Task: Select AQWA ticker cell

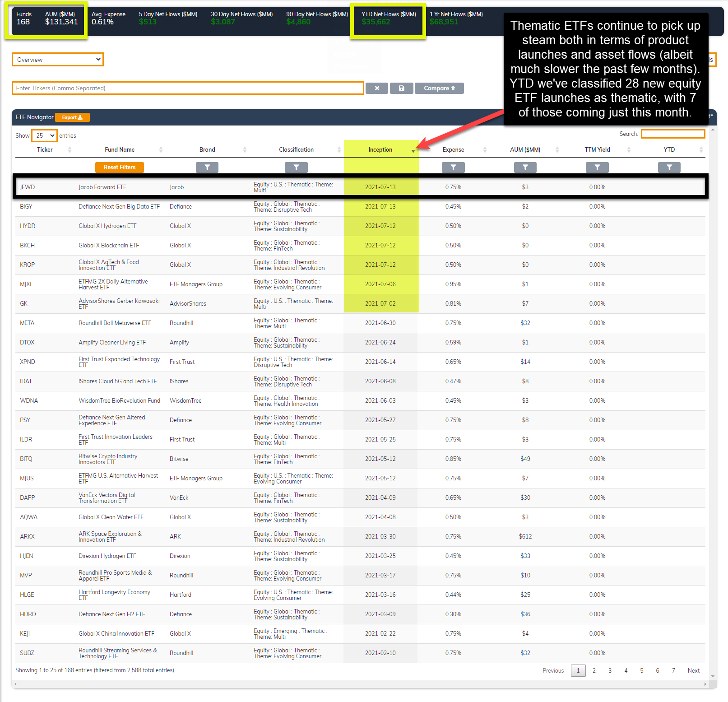Action: tap(28, 517)
